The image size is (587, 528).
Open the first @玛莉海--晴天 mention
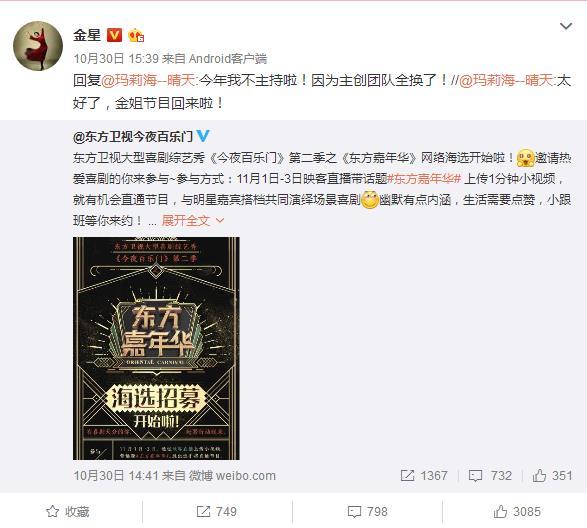[x=149, y=81]
